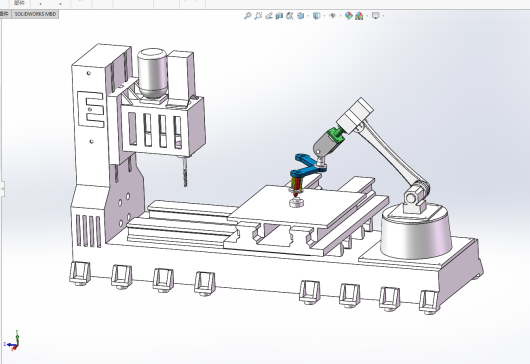Toggle the Hide/Show Items eye icon
Screen dimensions: 530x364
pyautogui.click(x=333, y=16)
